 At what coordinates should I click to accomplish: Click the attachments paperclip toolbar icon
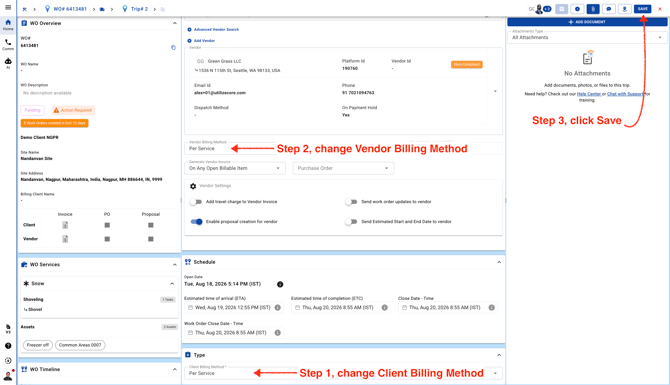pyautogui.click(x=593, y=9)
